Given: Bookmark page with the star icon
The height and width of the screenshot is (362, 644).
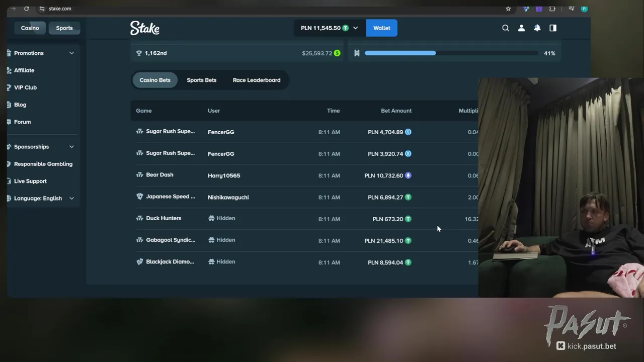Looking at the screenshot, I should [x=508, y=9].
